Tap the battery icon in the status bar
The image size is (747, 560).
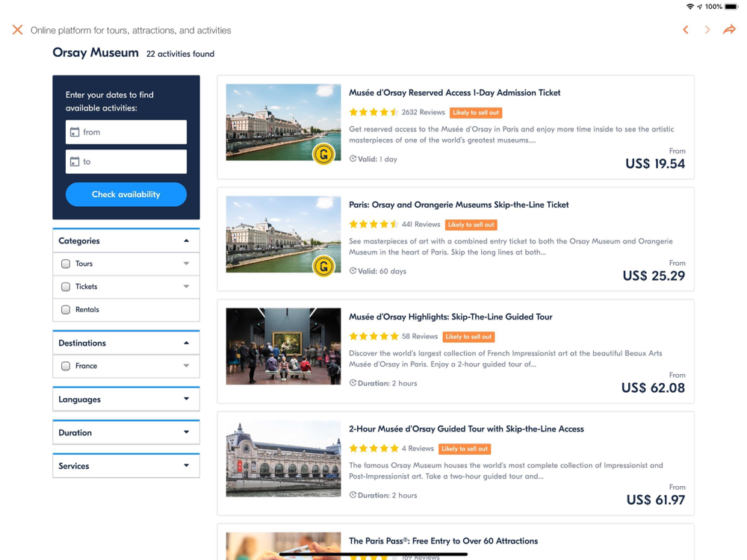732,7
